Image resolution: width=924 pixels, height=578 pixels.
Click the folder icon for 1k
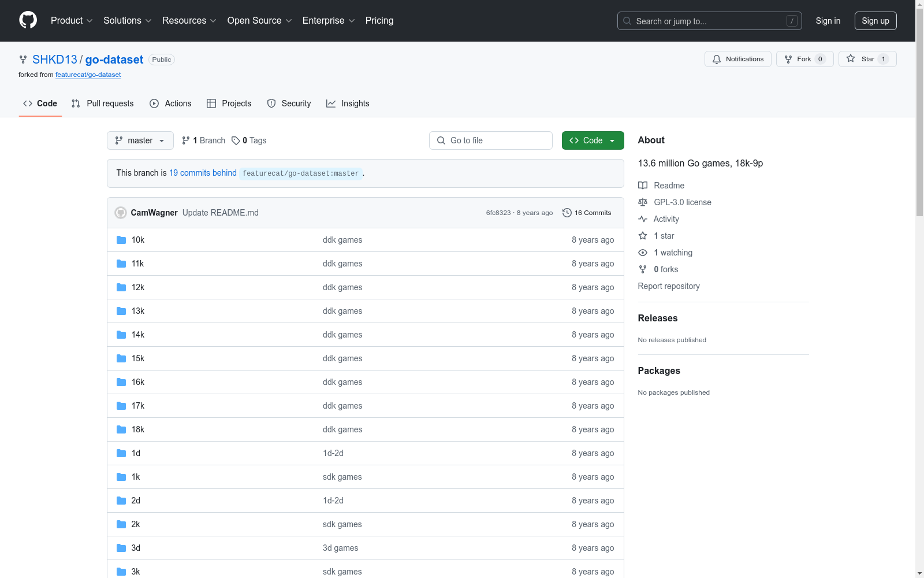click(x=121, y=477)
